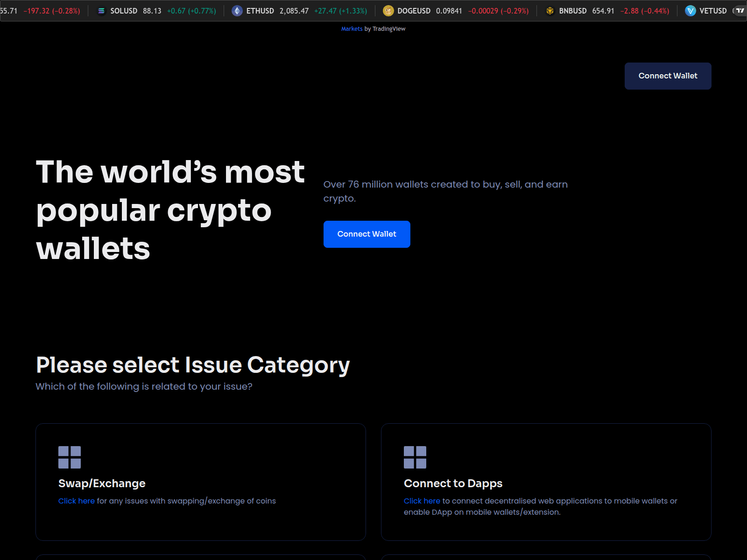Click the −2.88 (−0.44%) BNB change
The image size is (747, 560).
coord(645,11)
